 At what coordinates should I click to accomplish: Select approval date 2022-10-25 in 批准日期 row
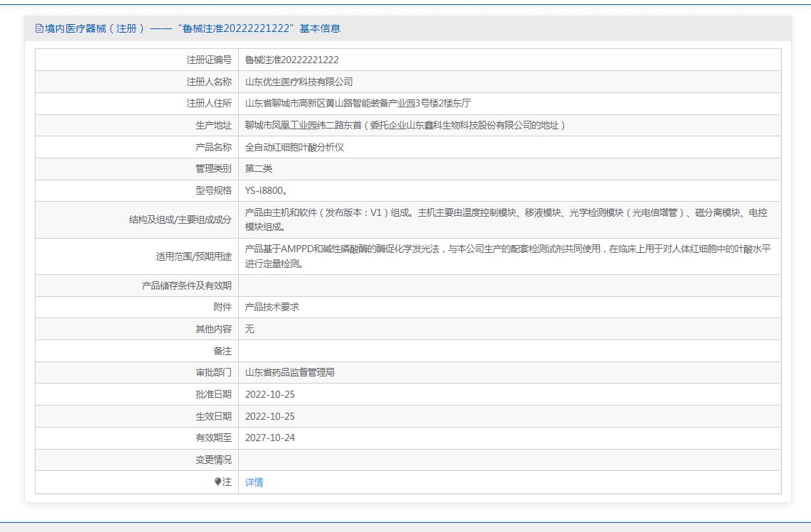click(270, 394)
